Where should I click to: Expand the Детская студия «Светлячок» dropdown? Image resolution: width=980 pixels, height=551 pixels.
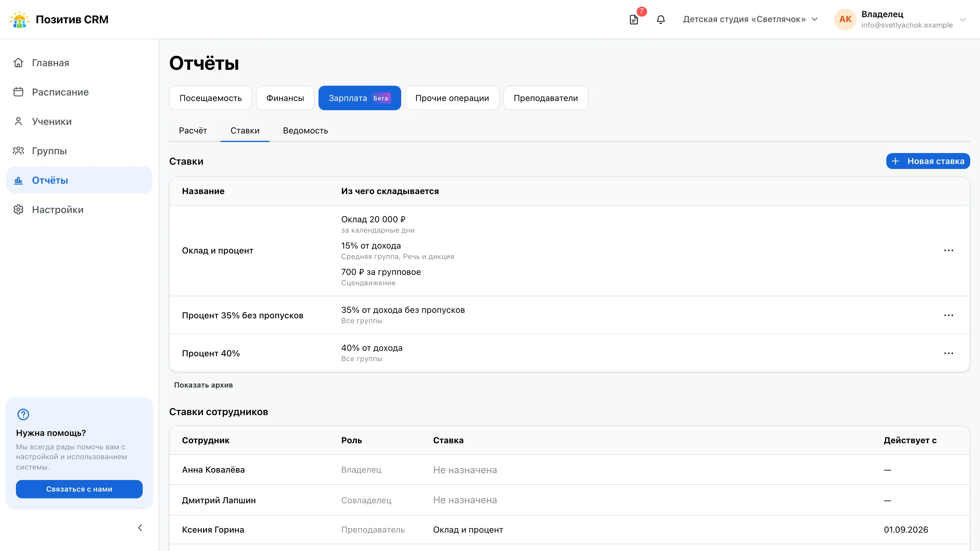point(751,19)
